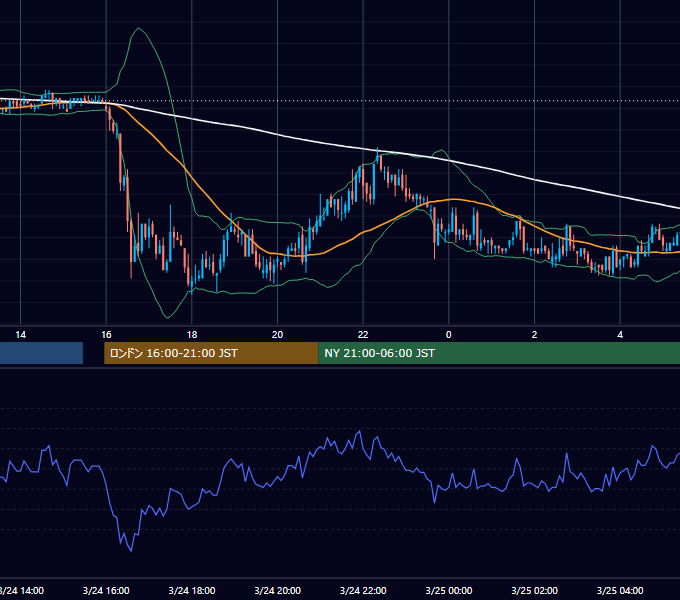Image resolution: width=680 pixels, height=600 pixels.
Task: Click hour label 0 under the price chart
Action: [449, 335]
